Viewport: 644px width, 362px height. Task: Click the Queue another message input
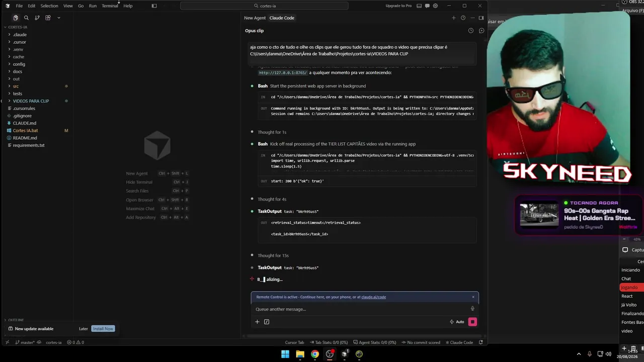coord(360,309)
